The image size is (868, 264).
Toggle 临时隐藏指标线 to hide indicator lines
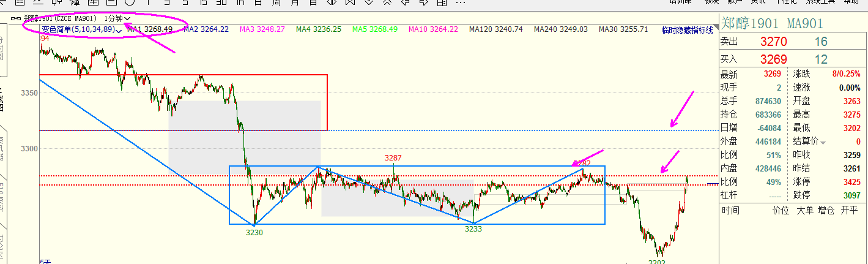pos(687,29)
